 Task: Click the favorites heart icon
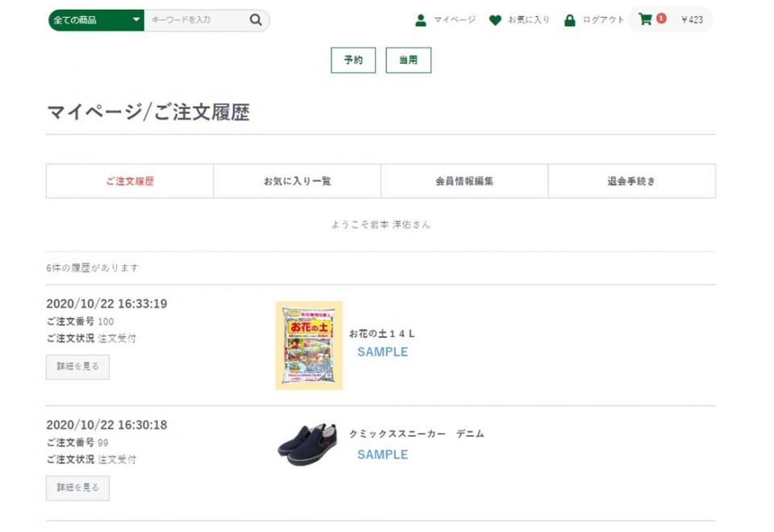pos(495,20)
